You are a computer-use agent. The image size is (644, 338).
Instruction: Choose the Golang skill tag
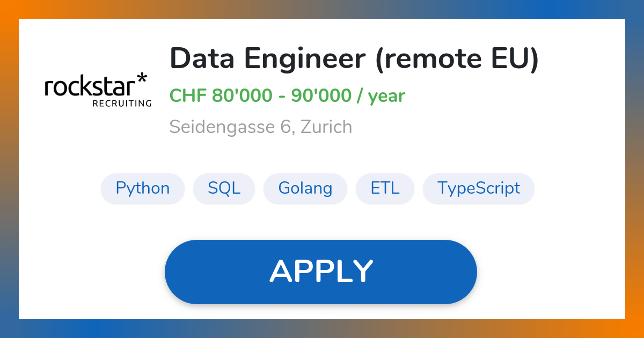click(x=305, y=188)
